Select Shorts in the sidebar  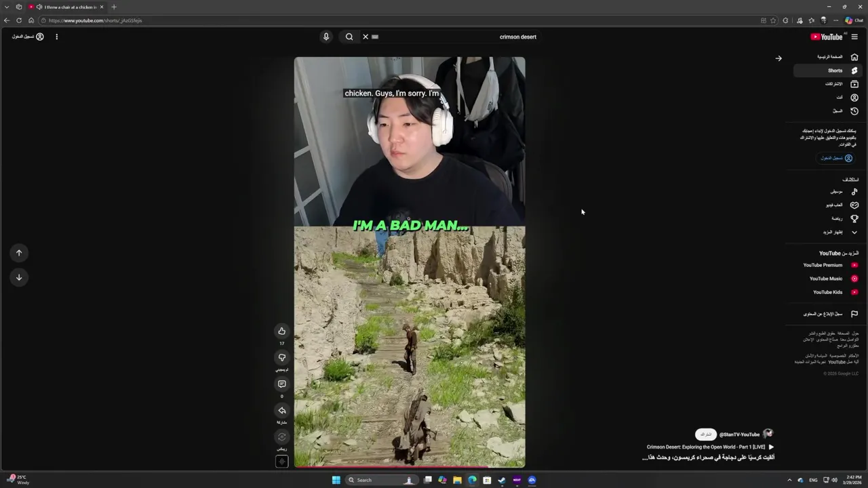point(828,70)
